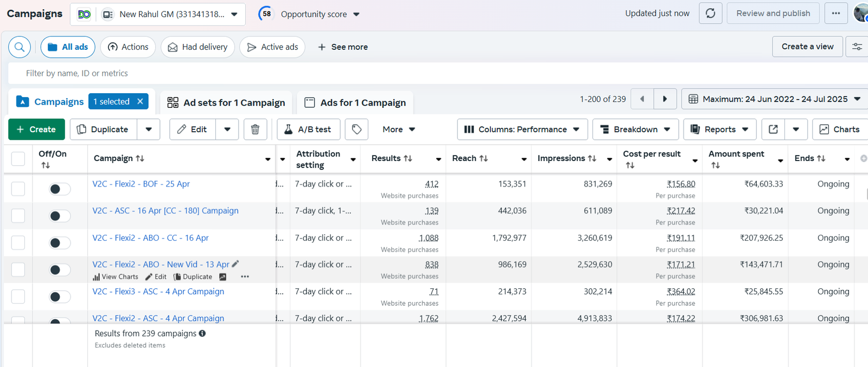The image size is (868, 367).
Task: Delete selected campaign with trash icon
Action: tap(255, 130)
